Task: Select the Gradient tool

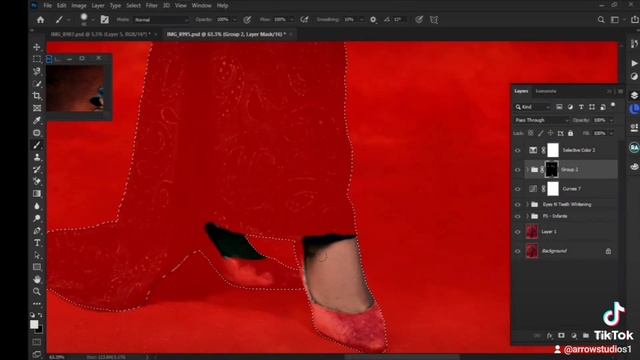Action: pyautogui.click(x=37, y=193)
